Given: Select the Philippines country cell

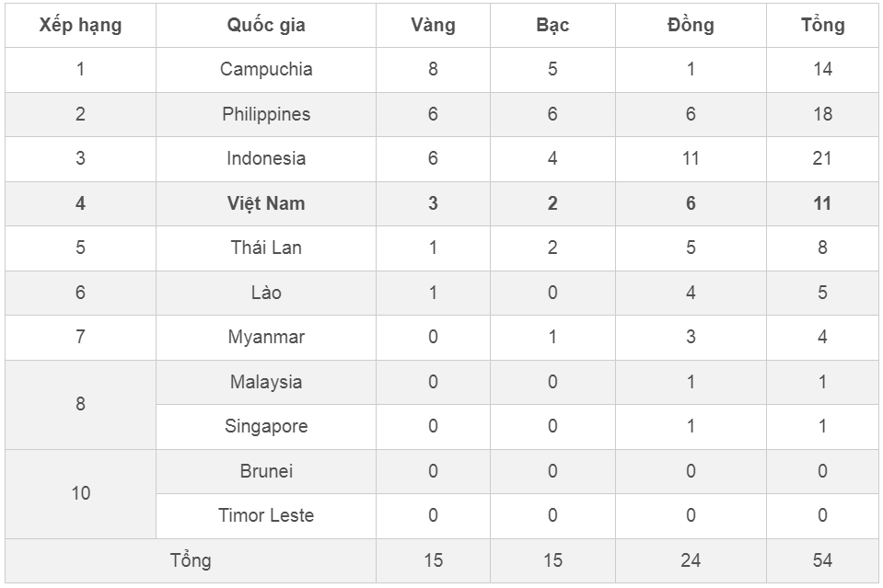Looking at the screenshot, I should [266, 114].
